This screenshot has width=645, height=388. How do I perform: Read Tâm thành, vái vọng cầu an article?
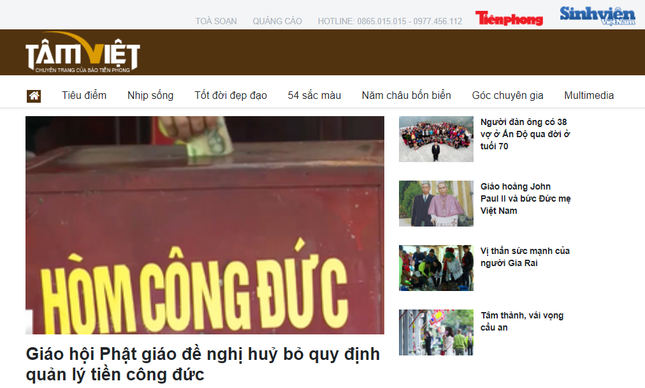[x=522, y=321]
